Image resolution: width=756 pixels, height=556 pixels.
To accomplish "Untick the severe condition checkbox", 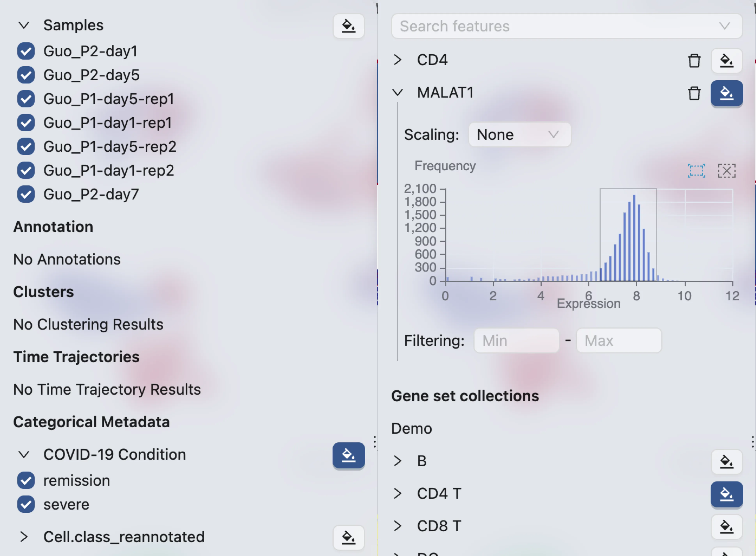I will 26,504.
